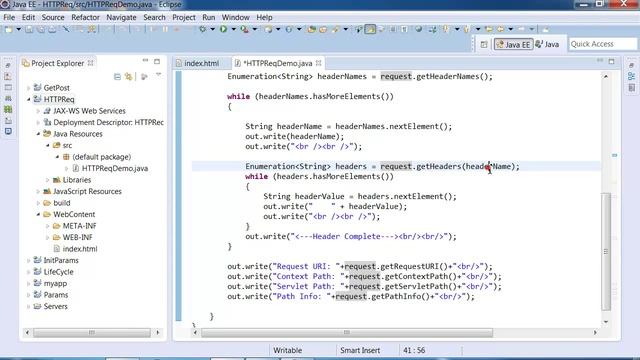Click Collapse All icon in Project Explorer
Viewport: 640px width, 360px height.
pos(117,77)
